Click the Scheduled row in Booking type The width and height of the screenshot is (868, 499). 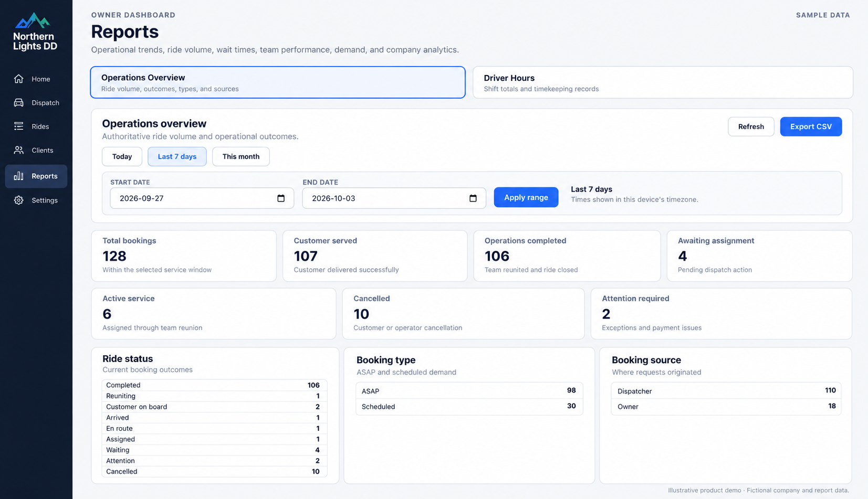click(469, 407)
